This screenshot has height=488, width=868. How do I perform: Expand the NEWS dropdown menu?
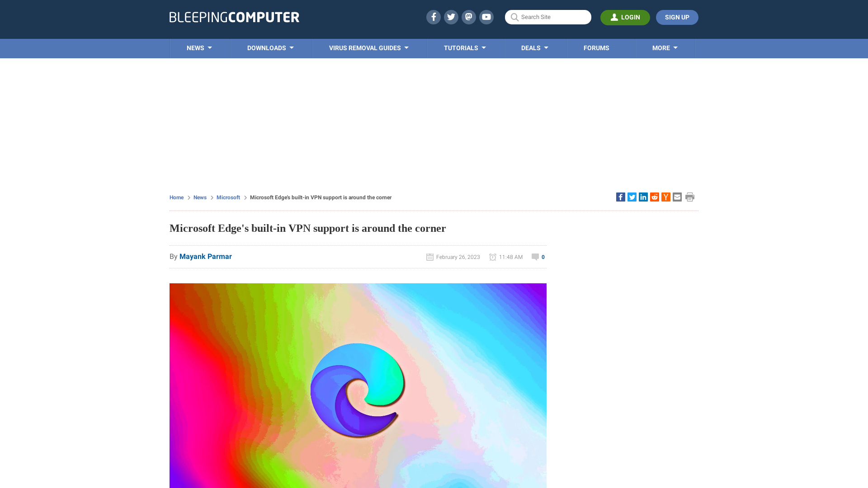pos(200,47)
